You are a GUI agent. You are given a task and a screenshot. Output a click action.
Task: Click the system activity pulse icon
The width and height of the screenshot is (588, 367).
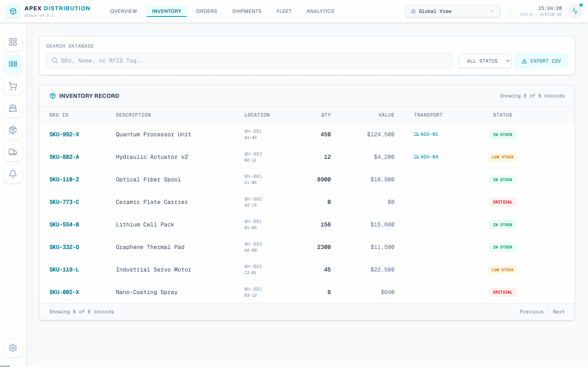(x=575, y=11)
